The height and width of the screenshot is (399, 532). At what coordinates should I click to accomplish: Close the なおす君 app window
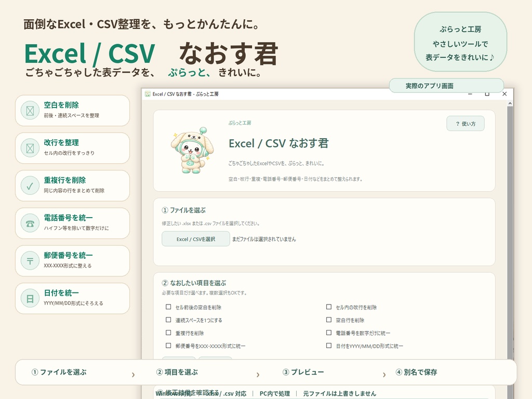tap(504, 94)
